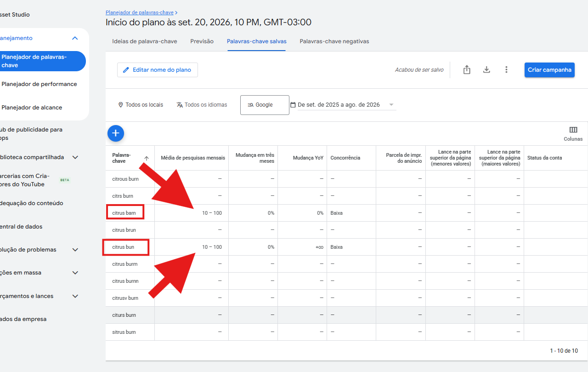Click the share plan icon
The width and height of the screenshot is (588, 372).
pyautogui.click(x=467, y=70)
